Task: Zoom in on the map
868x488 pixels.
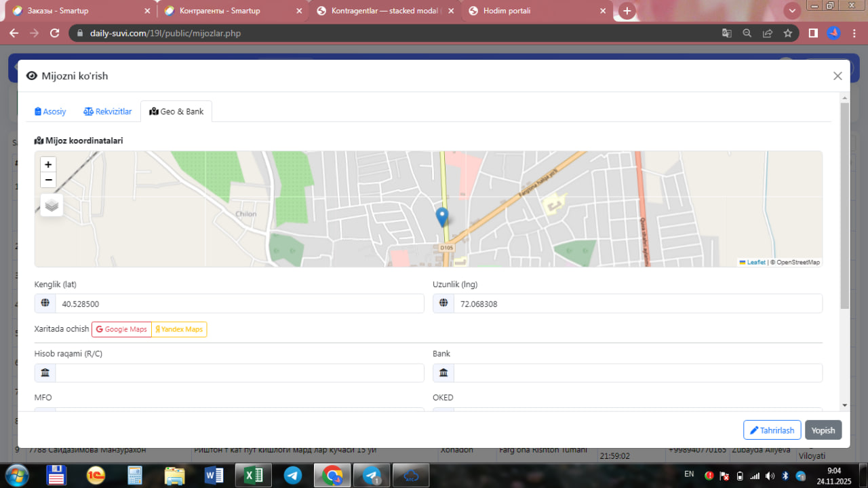Action: coord(48,165)
